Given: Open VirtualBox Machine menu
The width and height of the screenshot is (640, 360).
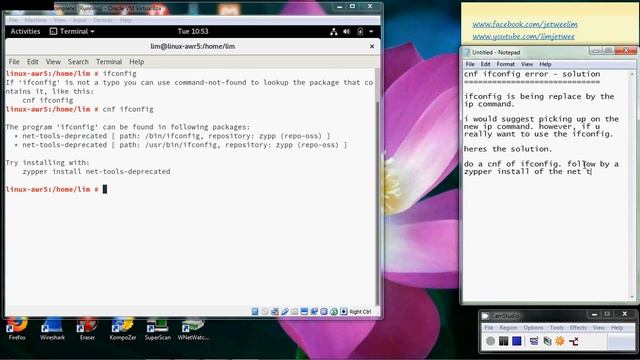Looking at the screenshot, I should coord(36,20).
